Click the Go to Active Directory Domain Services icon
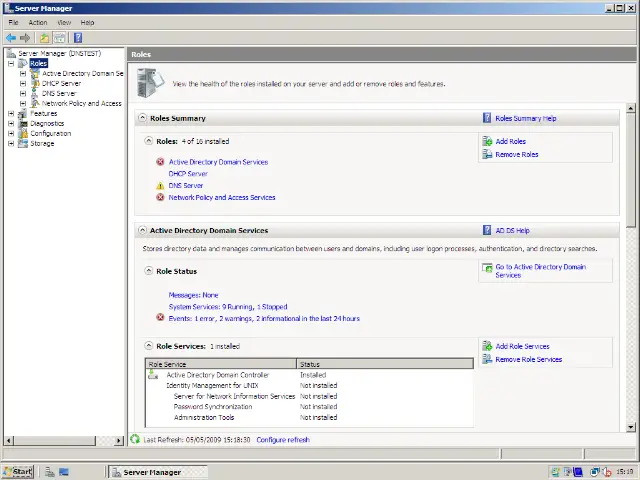 point(487,268)
